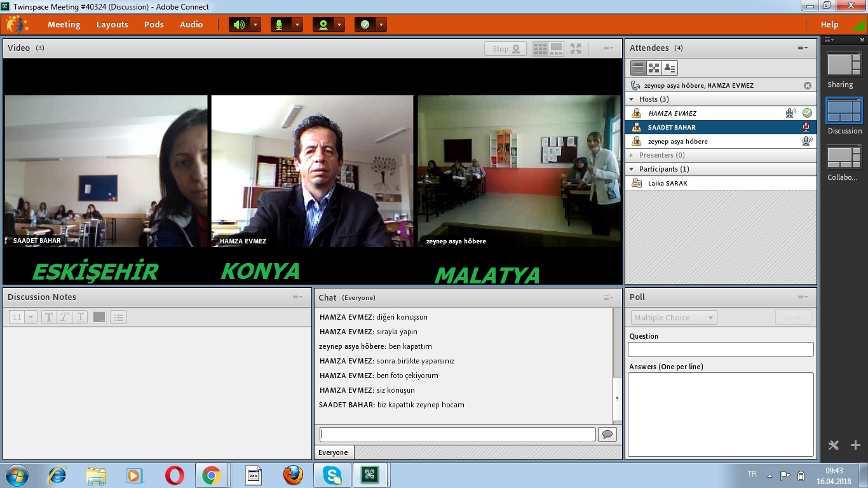
Task: Toggle the microphone button in top toolbar
Action: coord(278,25)
